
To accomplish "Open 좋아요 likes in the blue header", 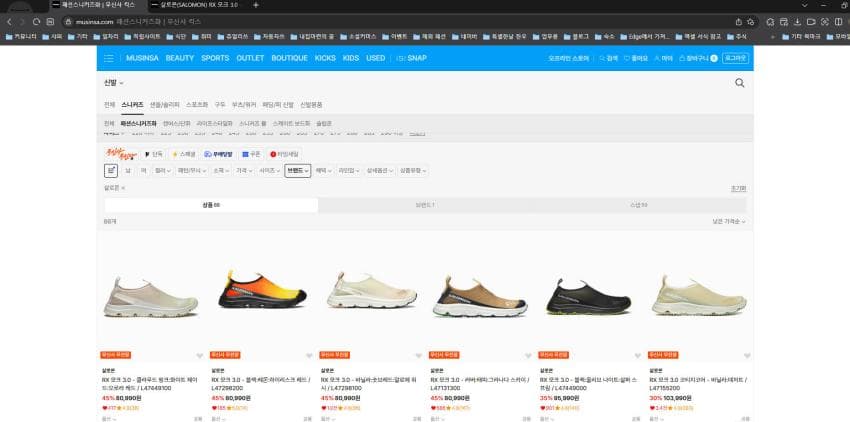I will point(636,58).
